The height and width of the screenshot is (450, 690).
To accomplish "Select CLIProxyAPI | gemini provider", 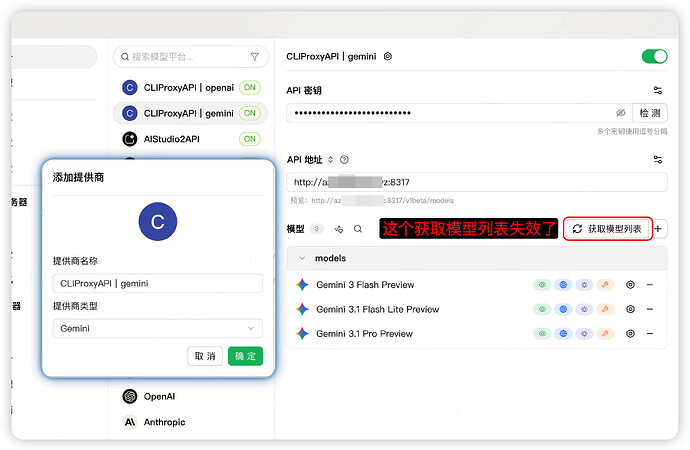I will tap(191, 113).
